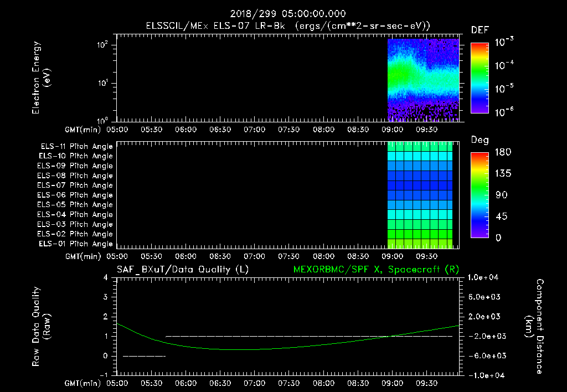The height and width of the screenshot is (392, 567).
Task: Select the ELS-02 Pitch Angle row label
Action: pyautogui.click(x=75, y=234)
